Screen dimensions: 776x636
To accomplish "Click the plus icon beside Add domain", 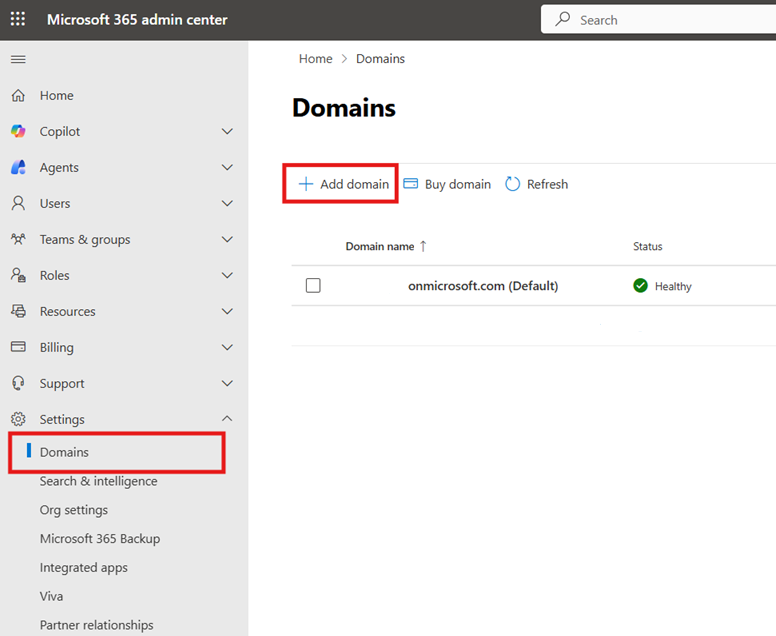I will (x=306, y=184).
